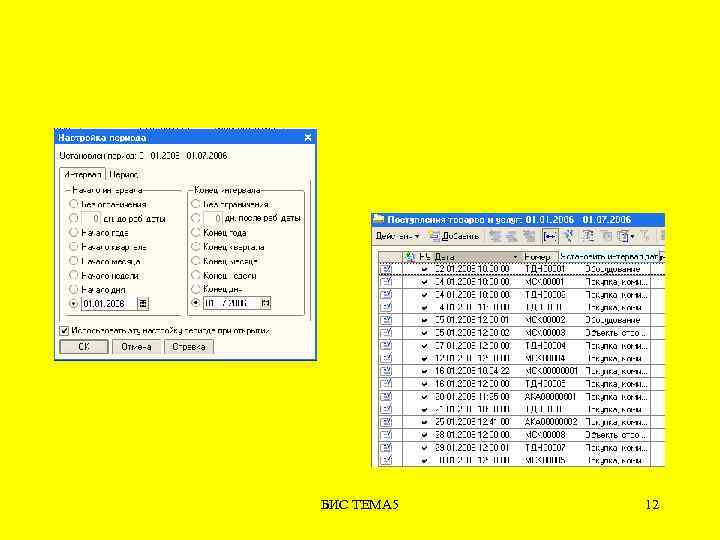Close the Настройка периода dialog
This screenshot has width=720, height=540.
coord(308,138)
